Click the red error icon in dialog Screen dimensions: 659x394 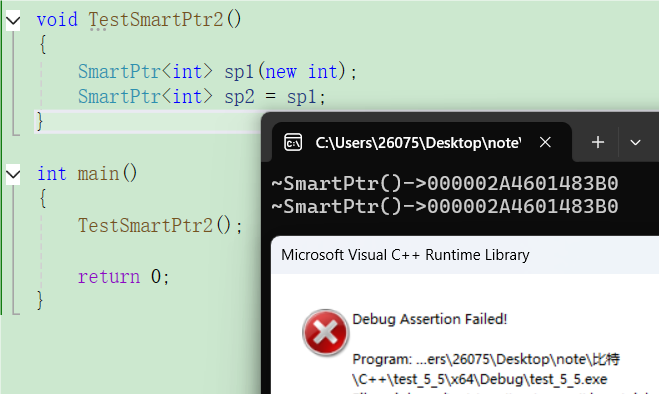(x=325, y=332)
